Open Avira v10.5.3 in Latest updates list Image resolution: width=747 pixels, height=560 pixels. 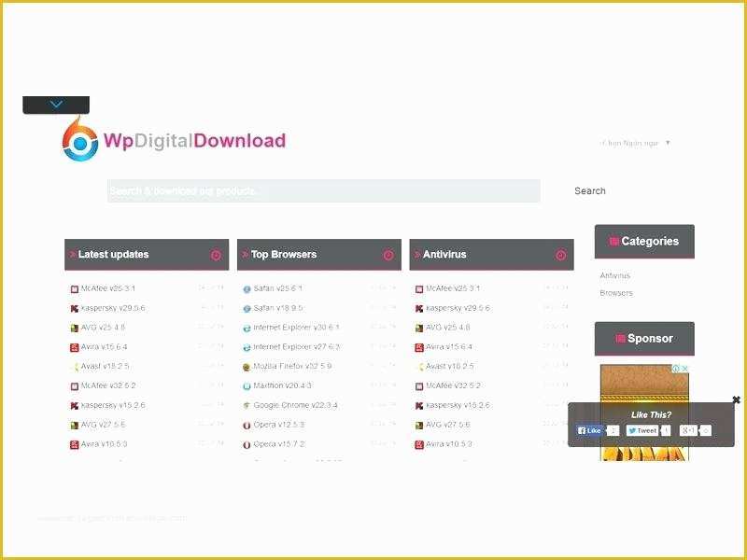coord(104,444)
